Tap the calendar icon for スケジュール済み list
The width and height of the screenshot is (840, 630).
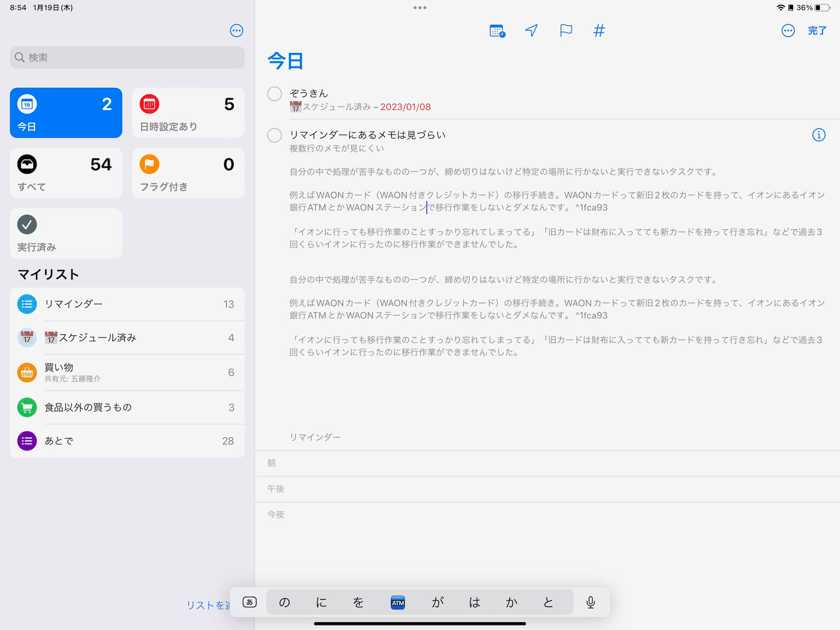pos(27,338)
